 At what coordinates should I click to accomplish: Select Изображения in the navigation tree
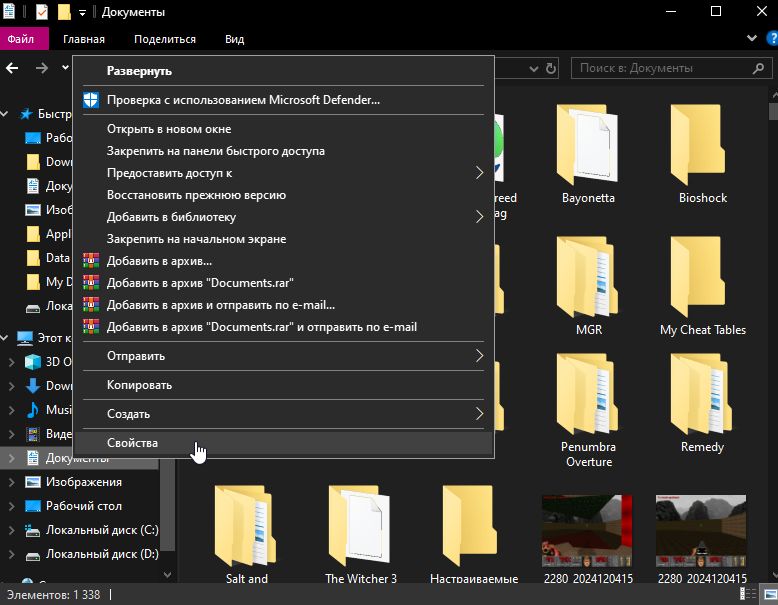coord(83,482)
